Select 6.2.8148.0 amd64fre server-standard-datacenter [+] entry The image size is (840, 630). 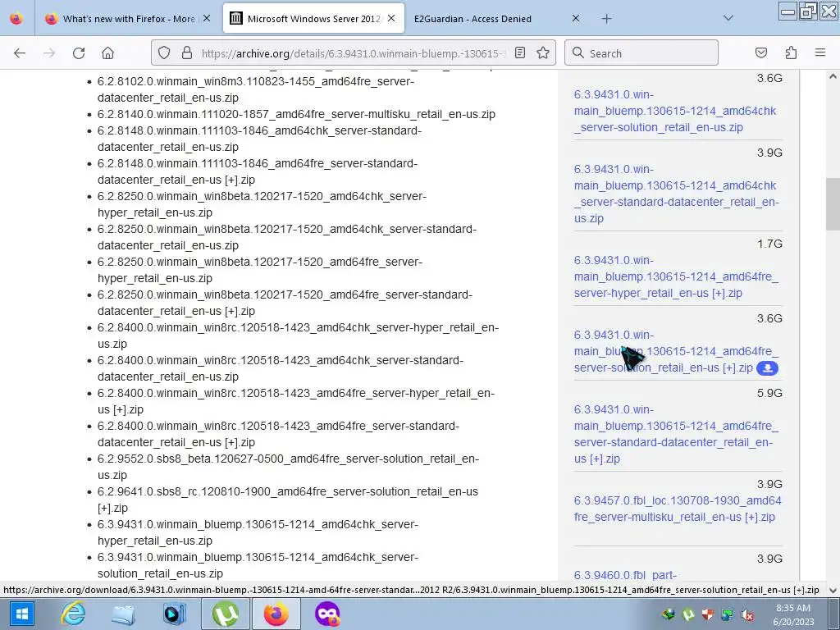tap(257, 171)
